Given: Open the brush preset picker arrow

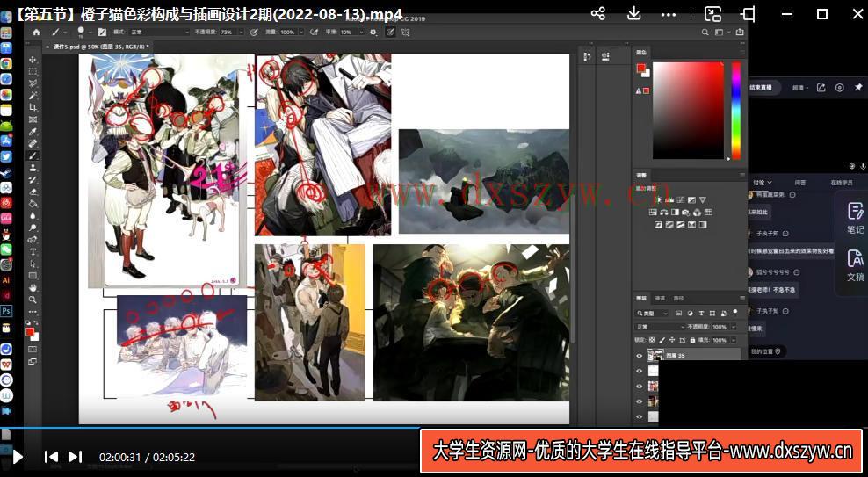Looking at the screenshot, I should pos(90,33).
